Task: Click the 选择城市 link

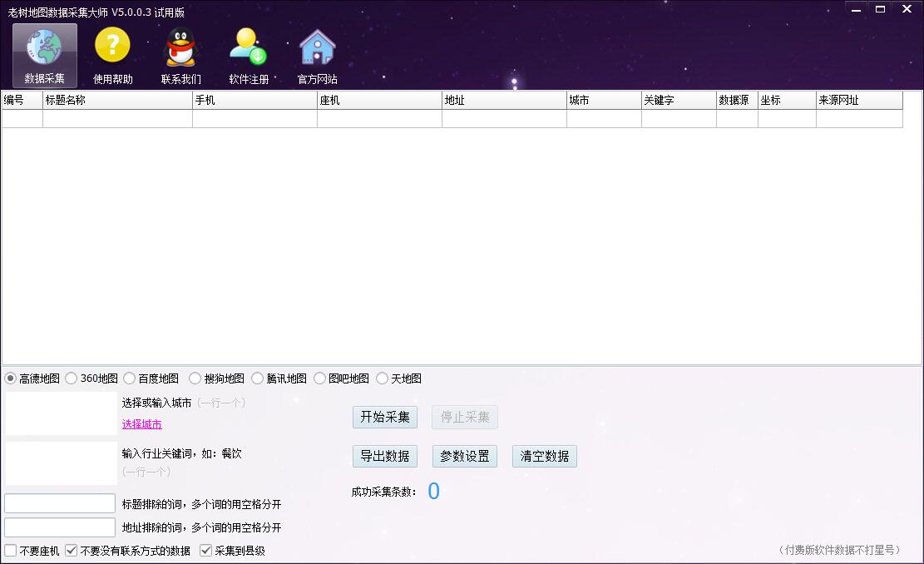Action: pyautogui.click(x=142, y=424)
